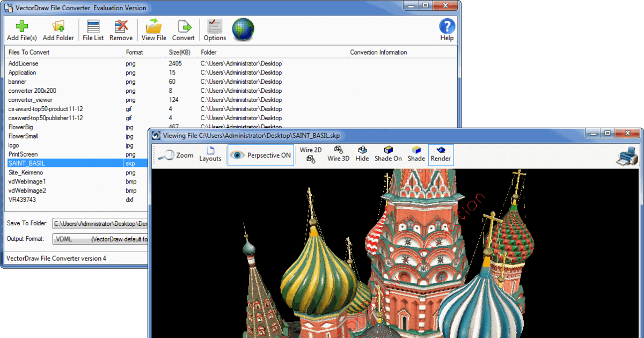644x338 pixels.
Task: Toggle the Hide entities option
Action: (x=362, y=155)
